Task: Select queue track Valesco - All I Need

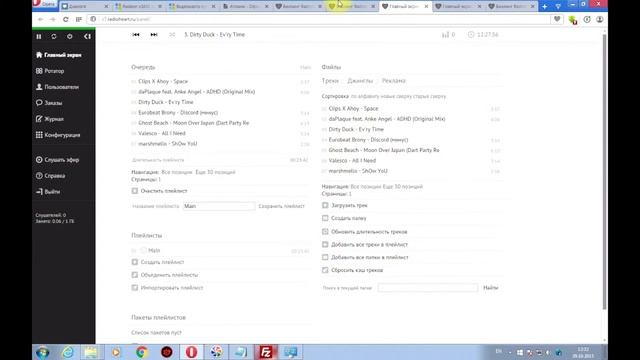Action: pyautogui.click(x=162, y=133)
